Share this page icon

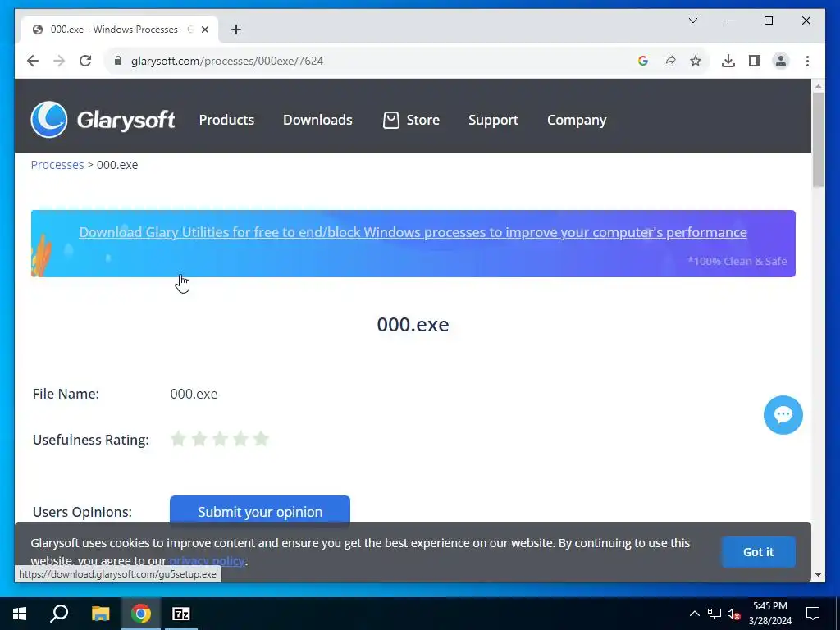(x=669, y=61)
